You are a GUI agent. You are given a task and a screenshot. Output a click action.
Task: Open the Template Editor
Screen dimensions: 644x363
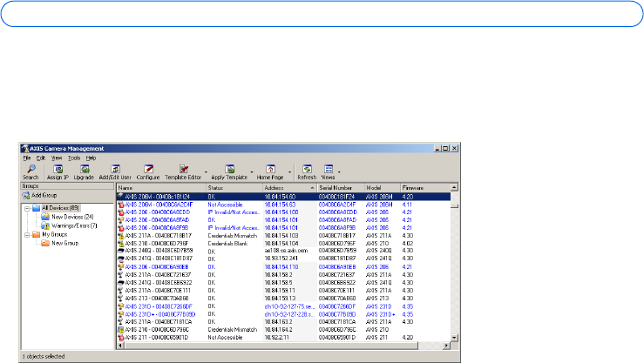[183, 171]
